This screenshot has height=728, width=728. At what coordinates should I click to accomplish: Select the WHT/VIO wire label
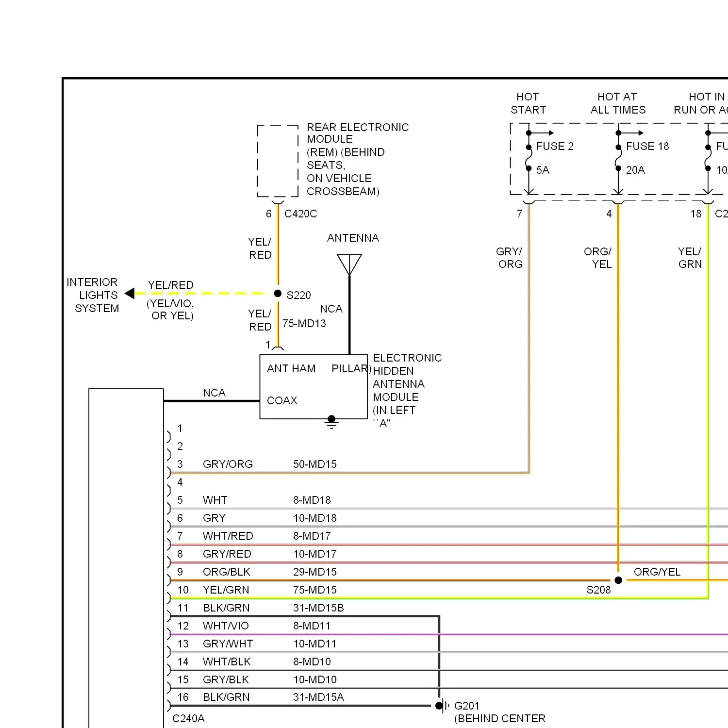(226, 626)
